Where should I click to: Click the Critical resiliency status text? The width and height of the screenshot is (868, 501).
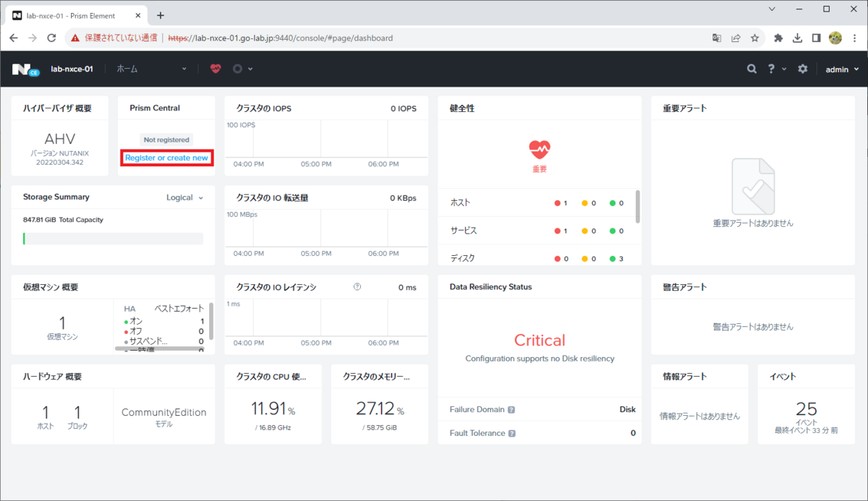pyautogui.click(x=540, y=340)
